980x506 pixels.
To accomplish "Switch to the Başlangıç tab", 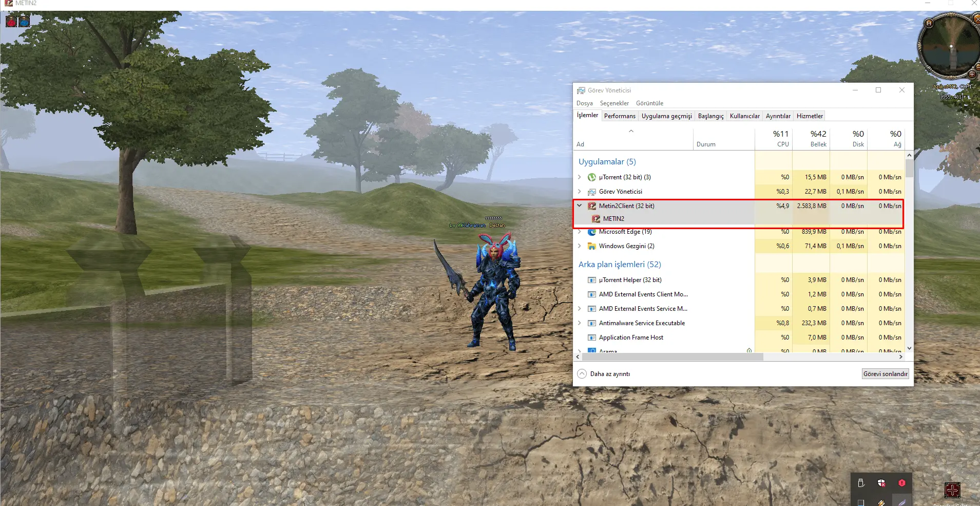I will tap(710, 116).
